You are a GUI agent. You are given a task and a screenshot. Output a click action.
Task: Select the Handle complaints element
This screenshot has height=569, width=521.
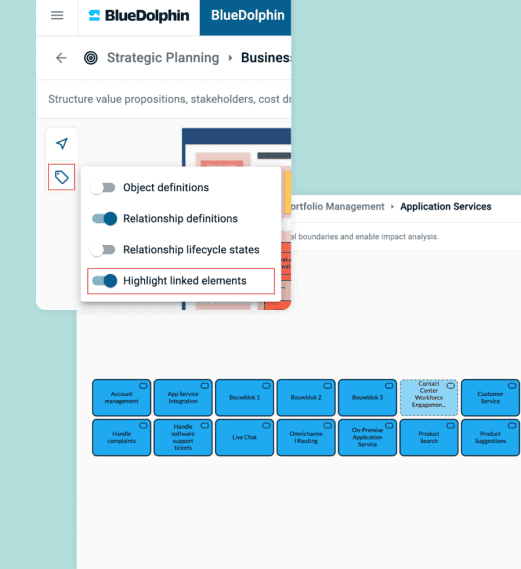[122, 437]
